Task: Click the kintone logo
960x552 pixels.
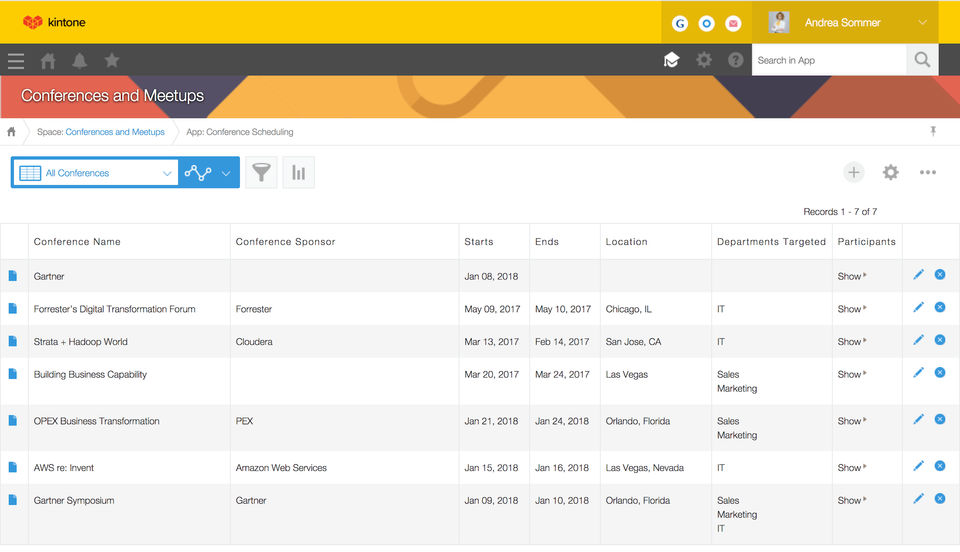Action: (54, 22)
